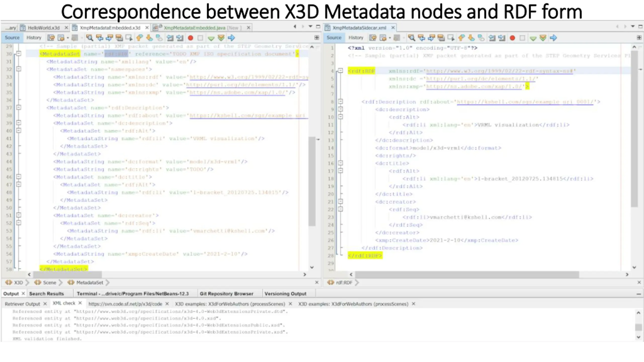
Task: Open HelloWorld.x3d editor tab
Action: point(44,28)
